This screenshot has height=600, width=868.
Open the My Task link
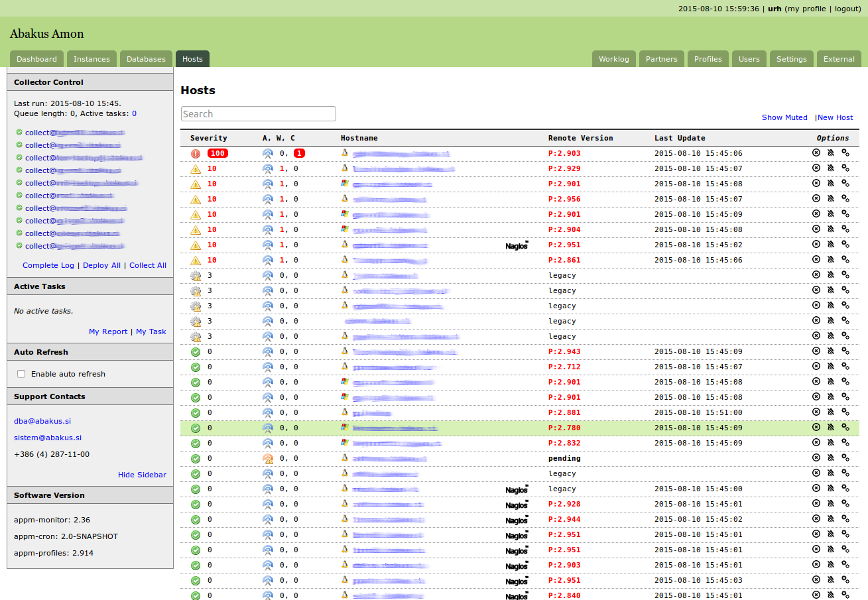[x=151, y=331]
